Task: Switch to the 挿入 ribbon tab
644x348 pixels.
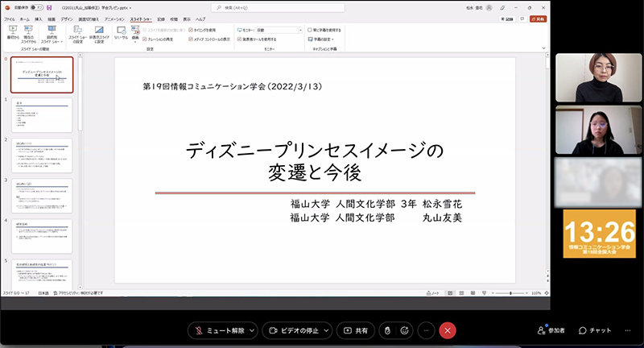Action: click(40, 19)
